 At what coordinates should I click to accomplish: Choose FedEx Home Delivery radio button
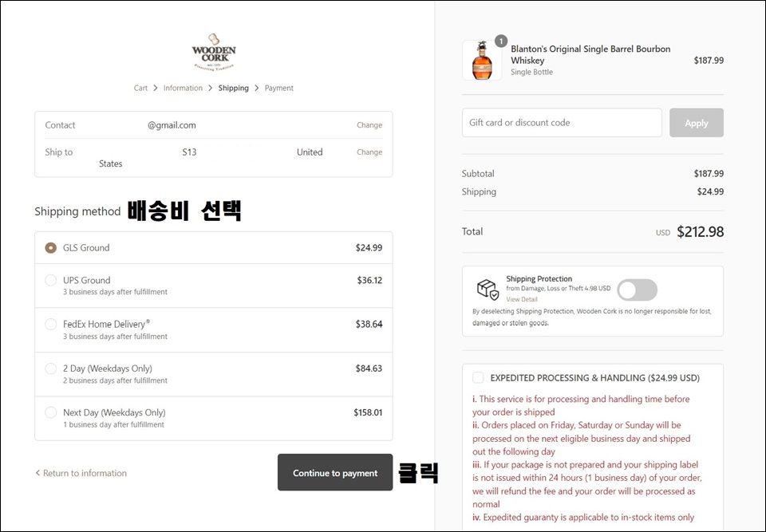point(51,324)
